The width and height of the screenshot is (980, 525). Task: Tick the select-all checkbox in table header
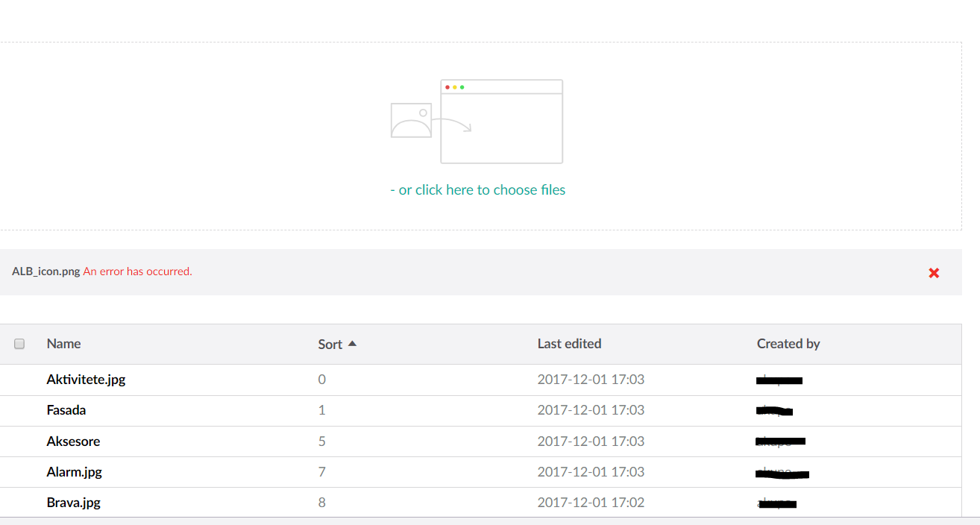20,344
